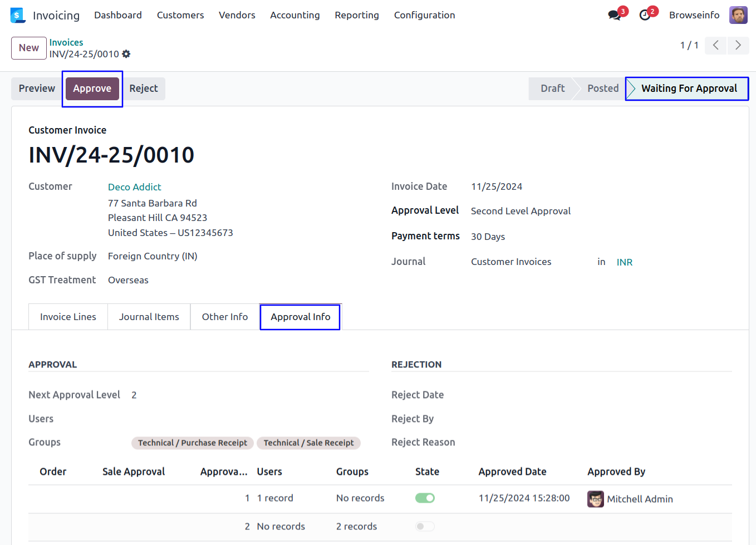The image size is (756, 545).
Task: Click the New button
Action: coord(29,48)
